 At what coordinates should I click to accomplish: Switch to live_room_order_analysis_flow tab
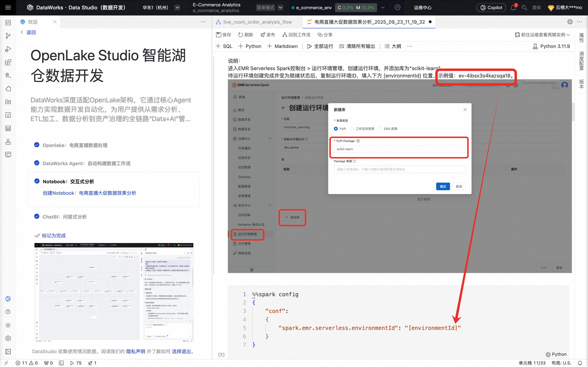257,22
